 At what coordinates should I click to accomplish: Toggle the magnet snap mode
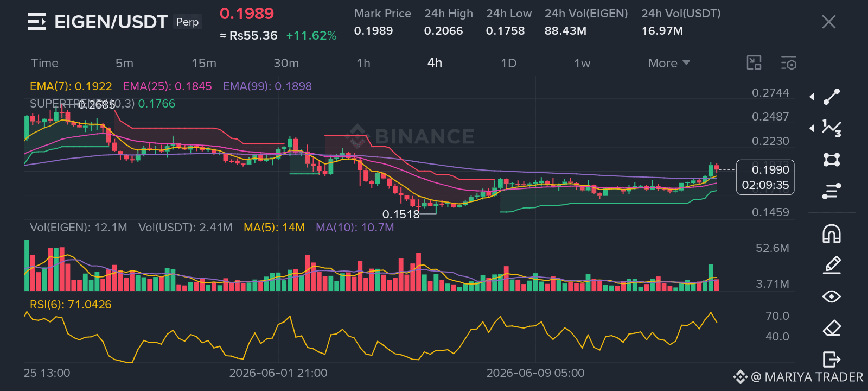tap(832, 234)
